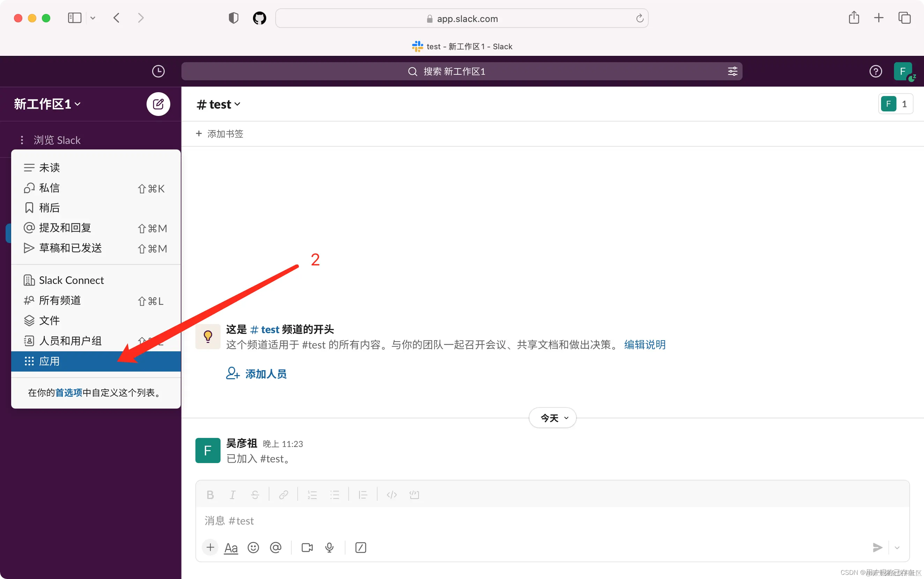Select 未读 in the browse menu

(x=96, y=167)
